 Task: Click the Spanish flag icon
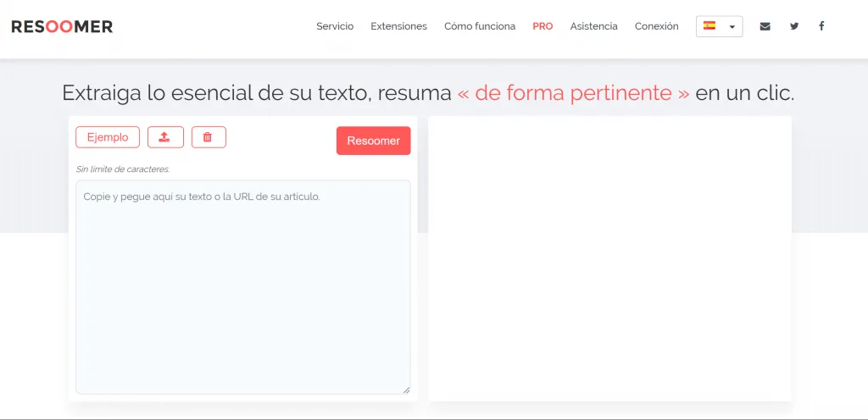tap(709, 25)
